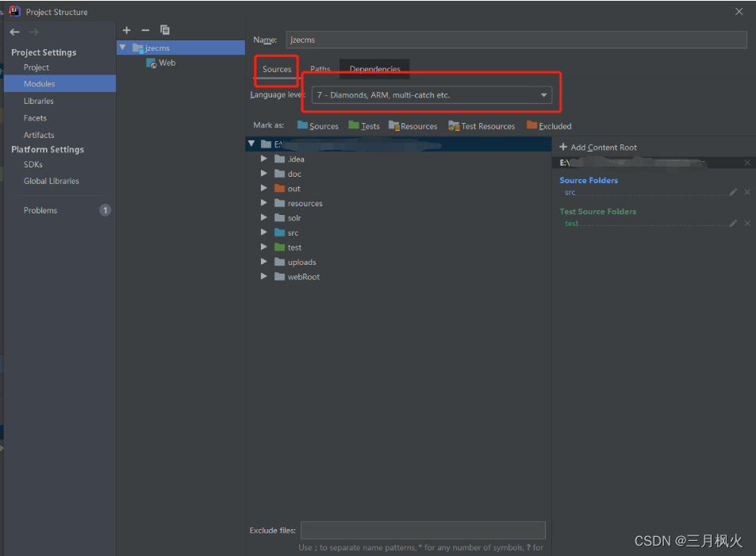
Task: Mark selected folder as Sources
Action: click(x=317, y=126)
